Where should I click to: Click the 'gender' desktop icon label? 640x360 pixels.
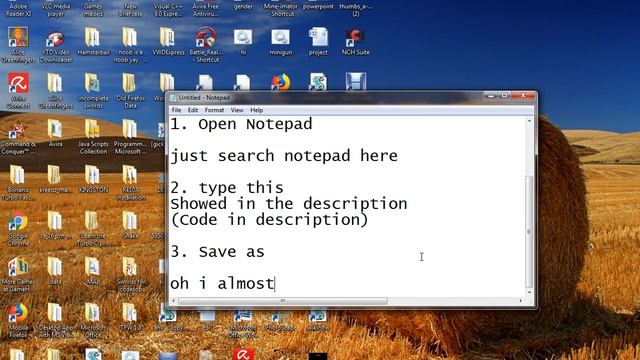point(243,7)
